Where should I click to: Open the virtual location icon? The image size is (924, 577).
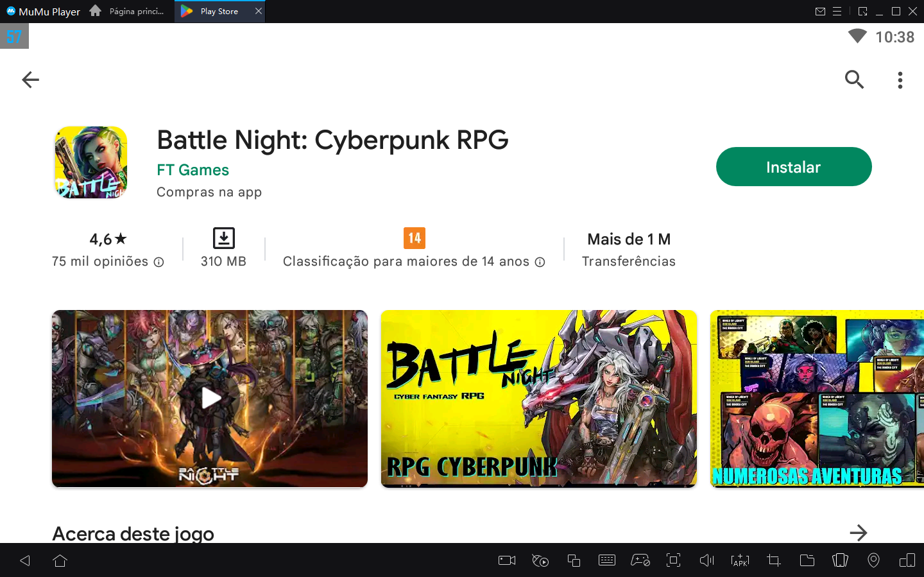tap(873, 560)
